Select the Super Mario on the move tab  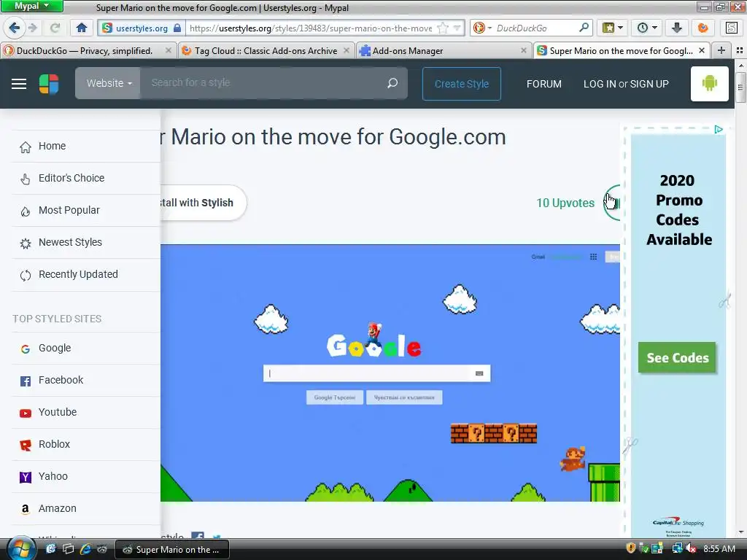point(621,50)
